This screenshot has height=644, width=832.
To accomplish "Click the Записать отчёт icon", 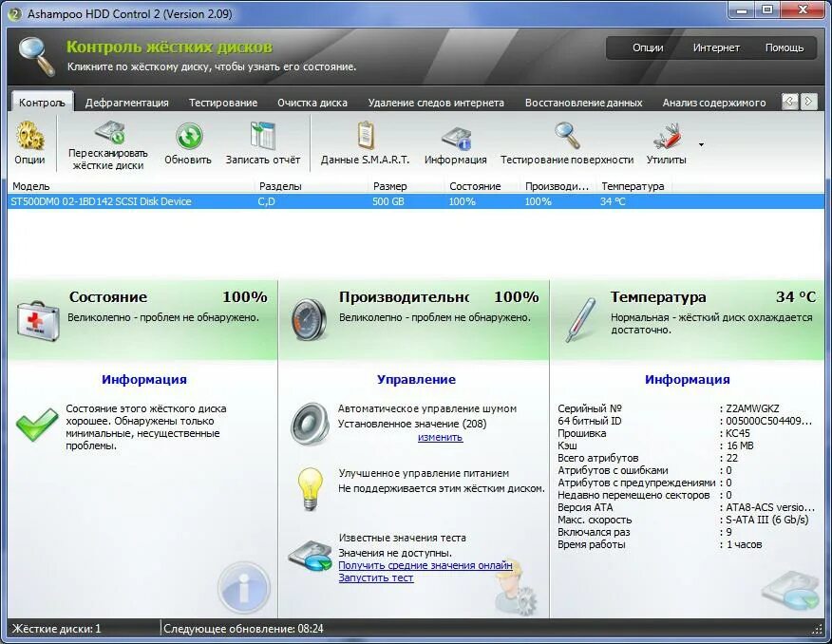I will click(x=263, y=136).
